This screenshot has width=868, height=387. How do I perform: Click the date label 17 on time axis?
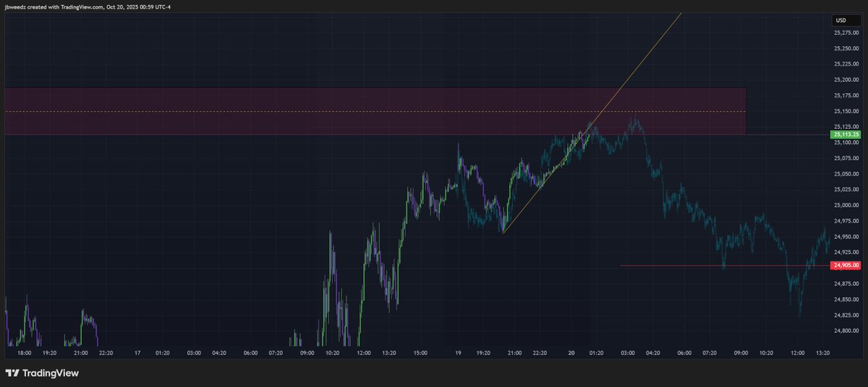(137, 354)
